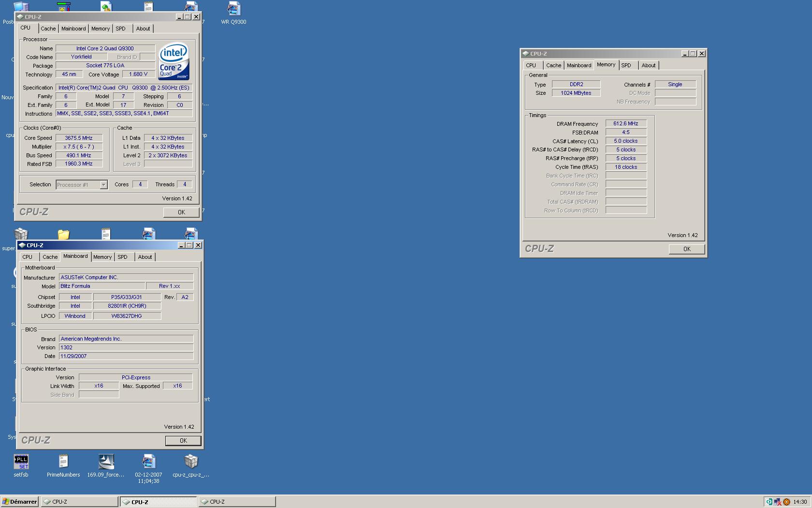Click the Code Name value Yorkfield
812x508 pixels.
tap(81, 57)
